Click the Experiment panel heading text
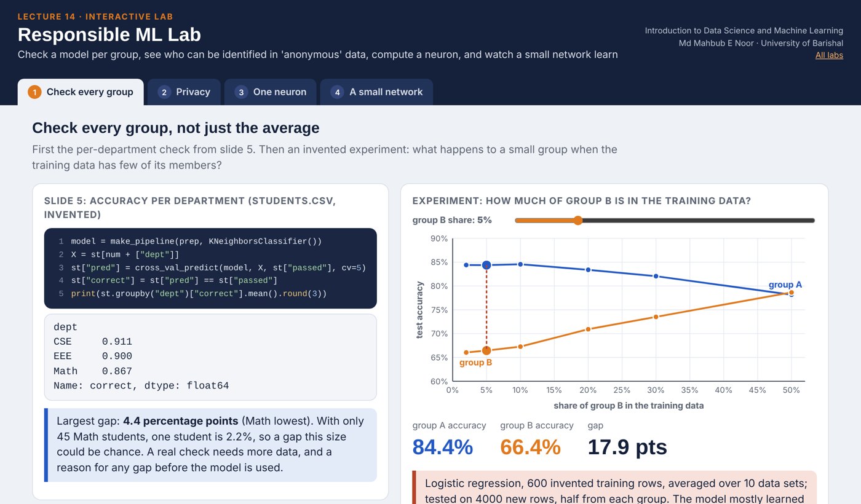This screenshot has height=504, width=861. [x=582, y=201]
